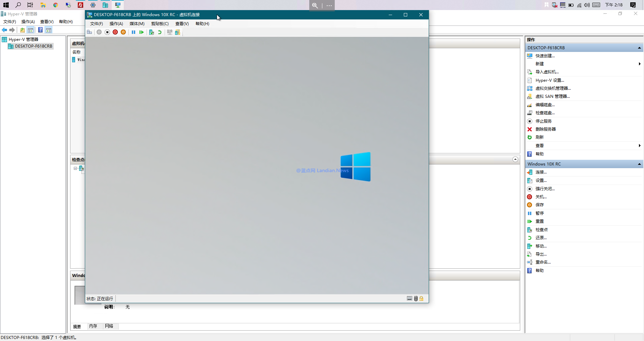Viewport: 644px width, 341px height.
Task: Create a checkpoint from VM toolbar
Action: pos(152,32)
